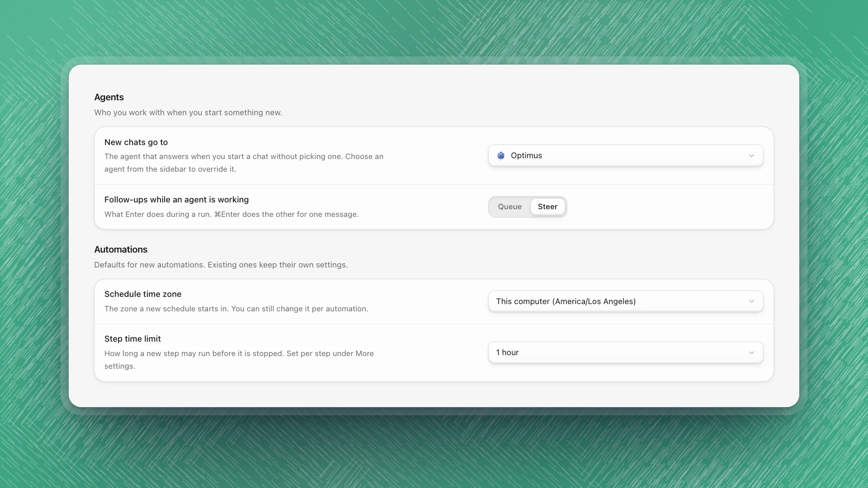This screenshot has height=488, width=868.
Task: Click the 'New chats go to' label
Action: (136, 142)
